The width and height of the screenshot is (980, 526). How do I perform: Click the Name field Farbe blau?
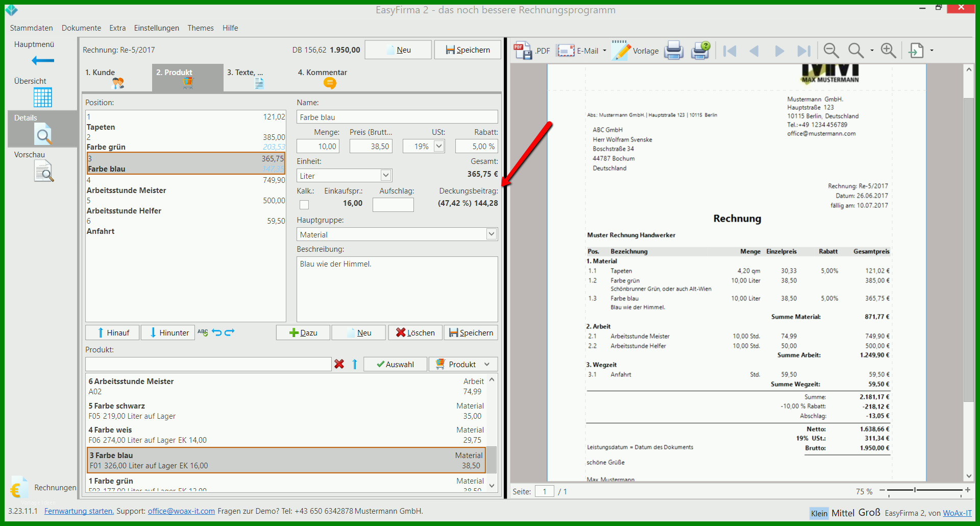(397, 117)
